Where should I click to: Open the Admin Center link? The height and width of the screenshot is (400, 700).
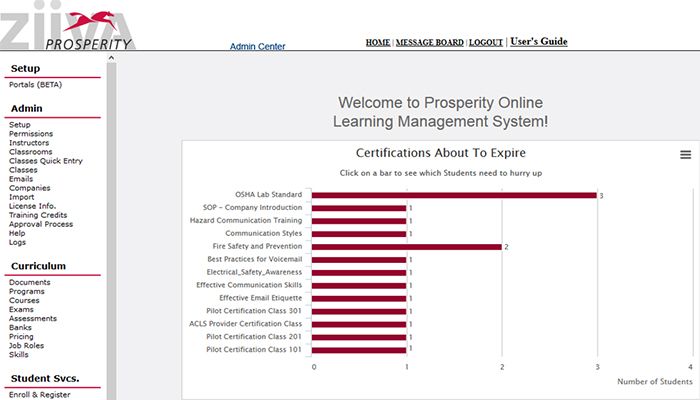pos(257,46)
